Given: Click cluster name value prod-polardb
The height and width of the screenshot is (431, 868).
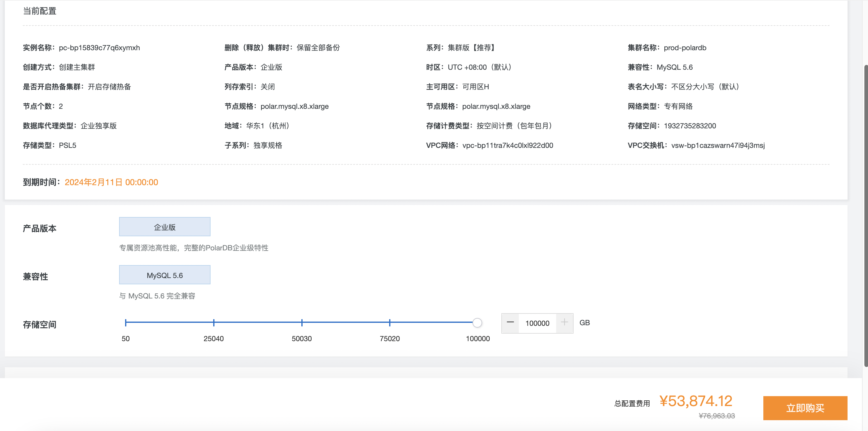Looking at the screenshot, I should click(685, 48).
